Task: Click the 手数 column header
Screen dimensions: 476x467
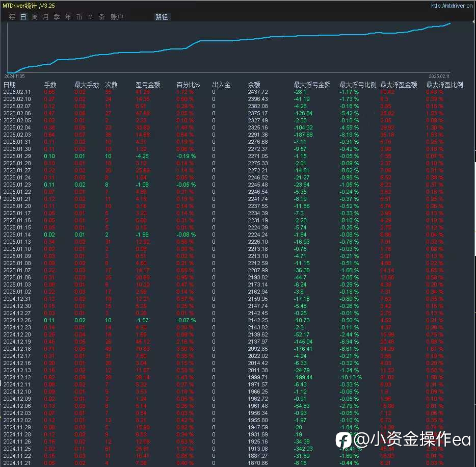Action: point(50,85)
